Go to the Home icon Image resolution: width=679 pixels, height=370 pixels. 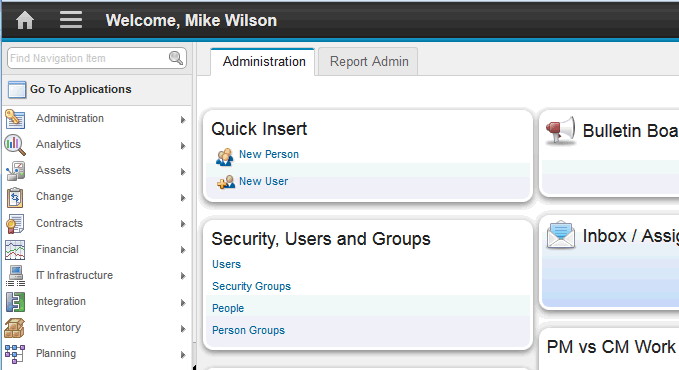25,20
